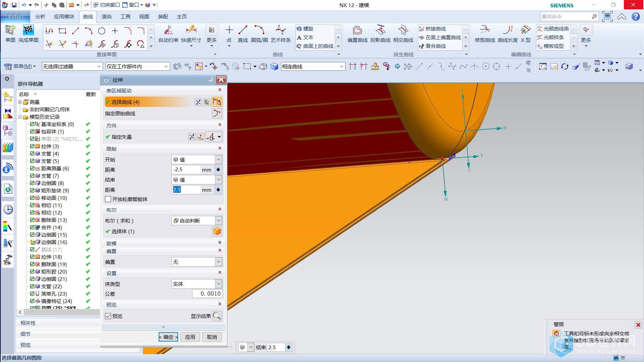
Task: Click the Project Curve (投影曲线) icon
Action: 380,30
